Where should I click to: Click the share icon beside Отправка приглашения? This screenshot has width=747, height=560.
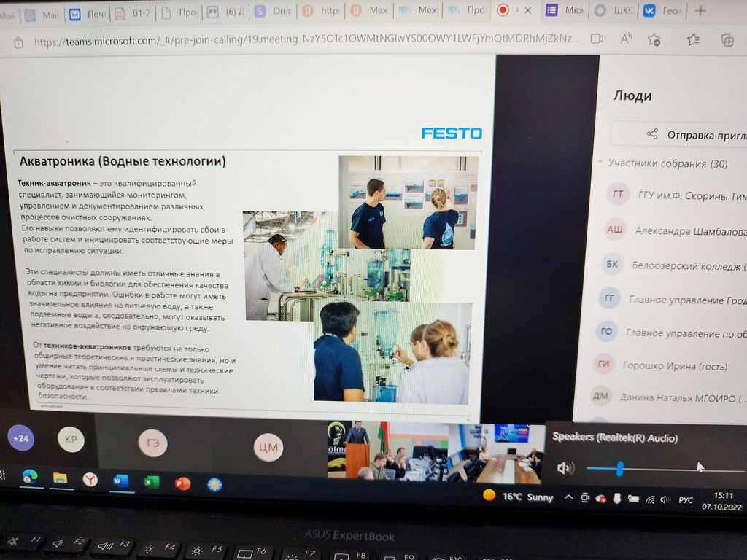pyautogui.click(x=652, y=134)
